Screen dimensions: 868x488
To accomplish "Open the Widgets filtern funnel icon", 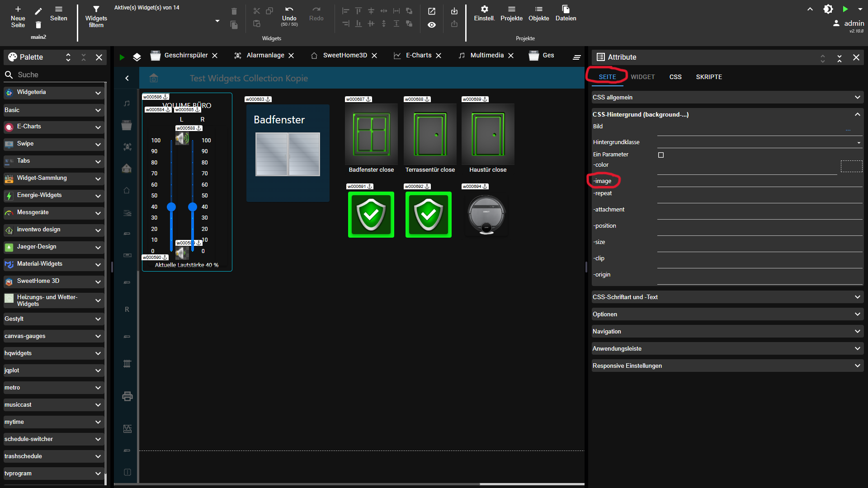I will coord(96,9).
